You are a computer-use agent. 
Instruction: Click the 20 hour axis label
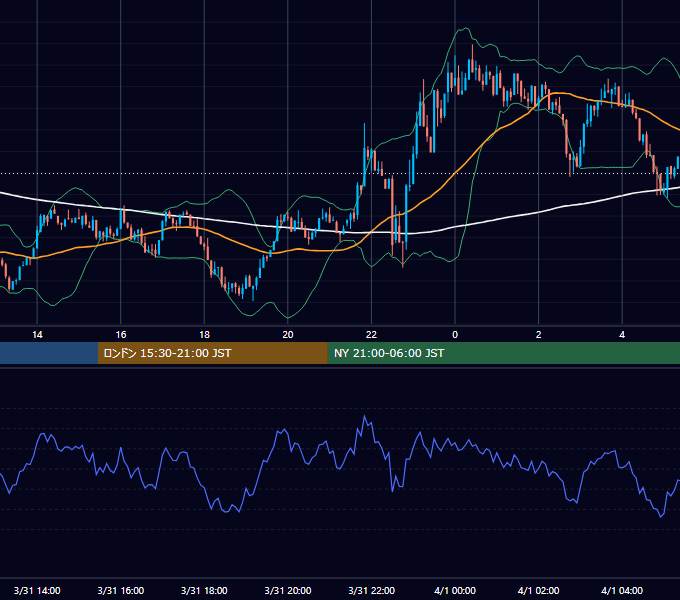(288, 335)
